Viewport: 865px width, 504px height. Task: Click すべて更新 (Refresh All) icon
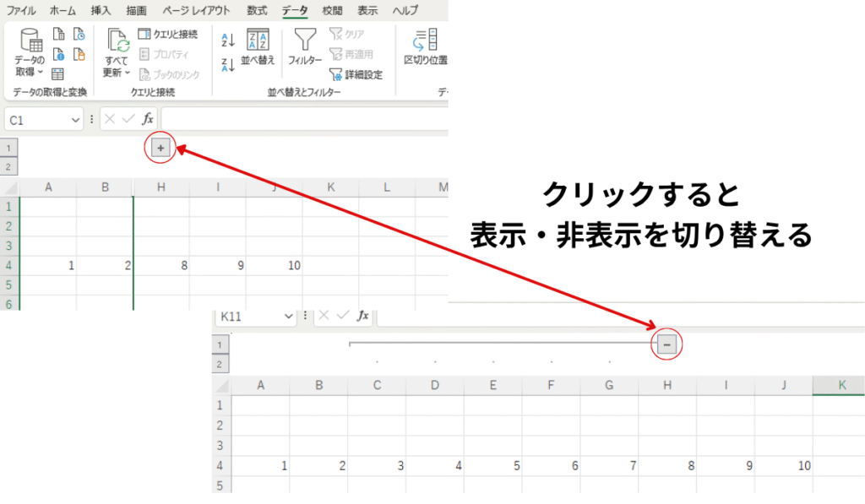pos(117,42)
